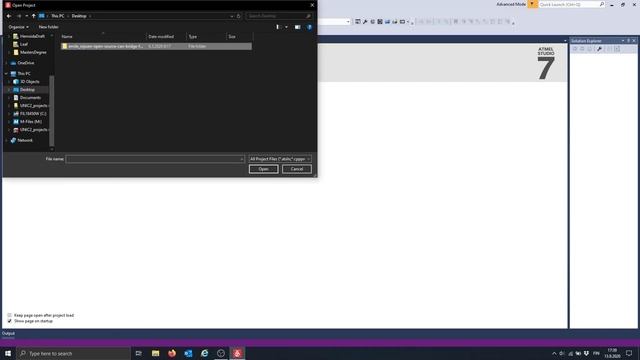Select the open-source-can-bridge folder row
Screen dimensions: 640x360
tap(156, 47)
